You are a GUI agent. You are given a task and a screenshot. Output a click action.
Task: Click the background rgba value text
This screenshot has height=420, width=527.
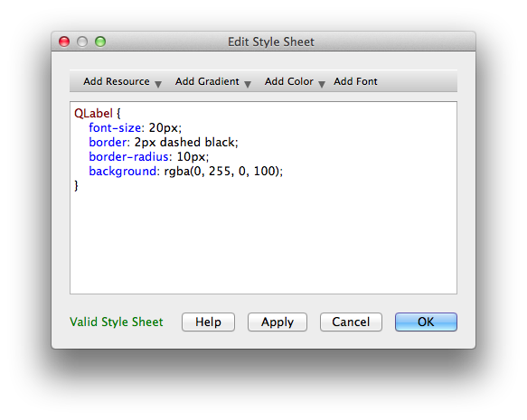[223, 171]
